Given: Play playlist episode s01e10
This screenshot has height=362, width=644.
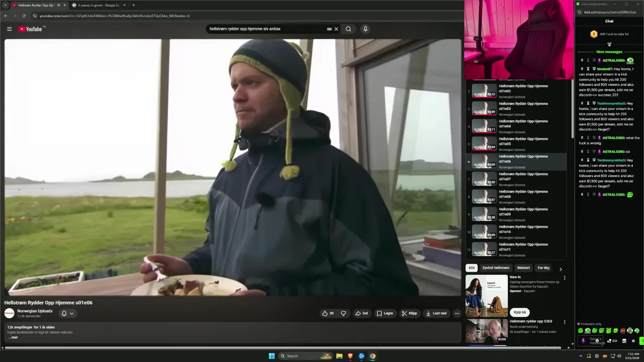Looking at the screenshot, I should click(x=517, y=232).
